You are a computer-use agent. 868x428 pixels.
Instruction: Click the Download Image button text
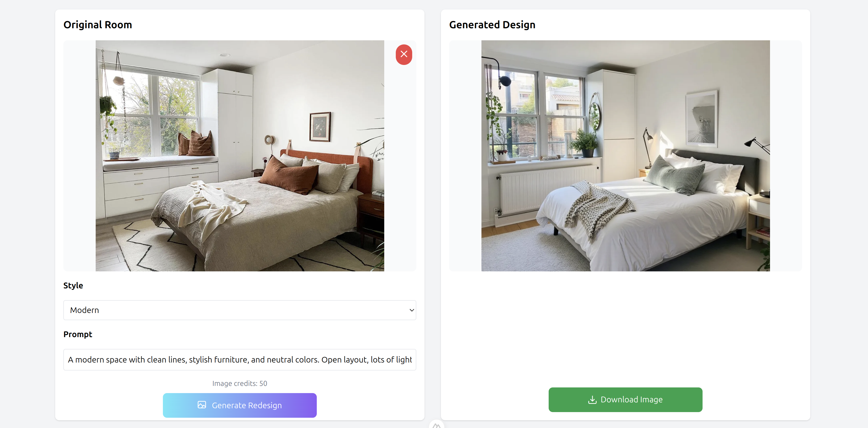click(x=632, y=400)
